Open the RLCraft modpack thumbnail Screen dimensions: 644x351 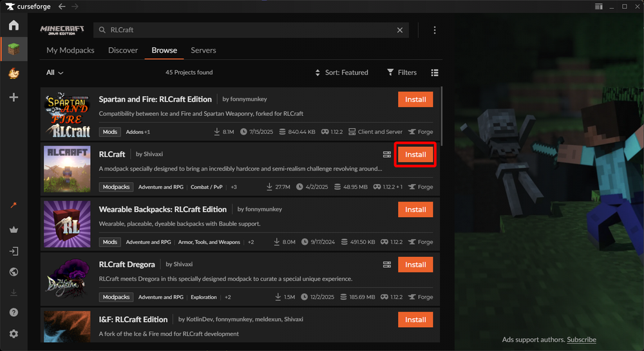click(67, 169)
